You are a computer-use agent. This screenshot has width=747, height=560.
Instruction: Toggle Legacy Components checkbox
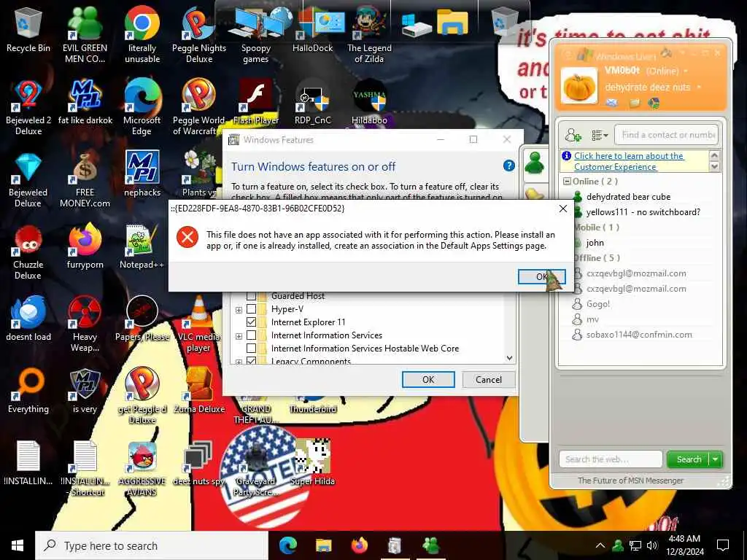(251, 361)
